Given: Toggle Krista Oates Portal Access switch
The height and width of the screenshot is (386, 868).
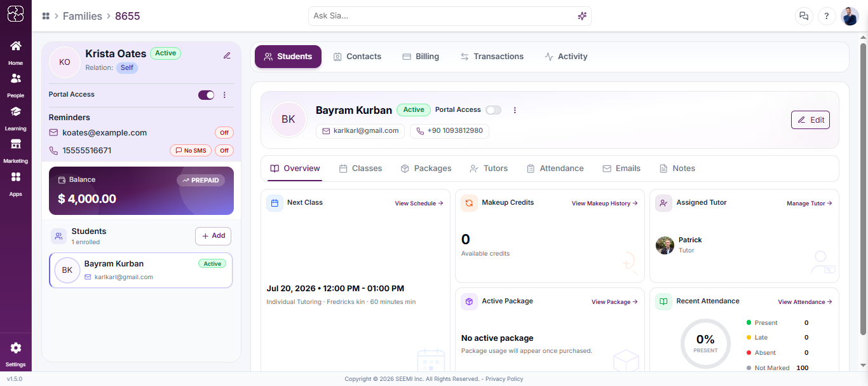Looking at the screenshot, I should click(x=207, y=95).
